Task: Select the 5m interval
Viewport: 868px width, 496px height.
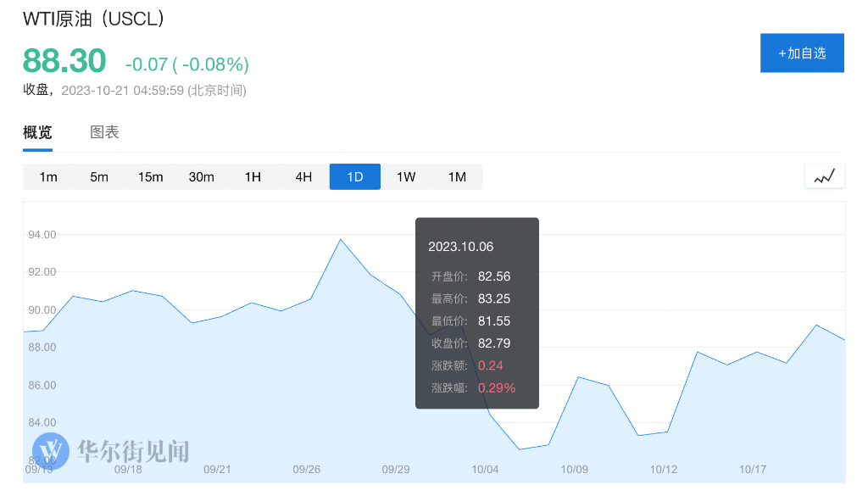Action: [99, 177]
